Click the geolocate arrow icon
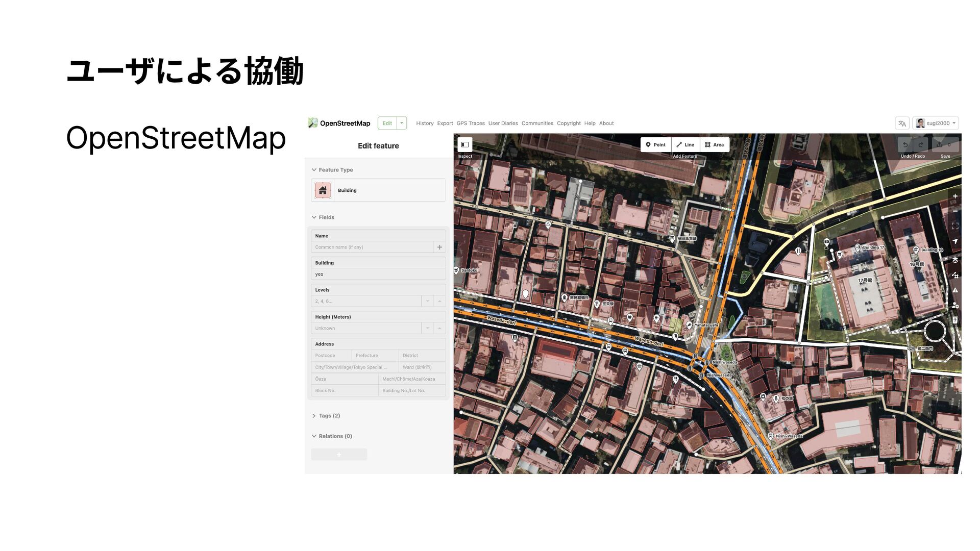980x551 pixels. click(x=954, y=241)
